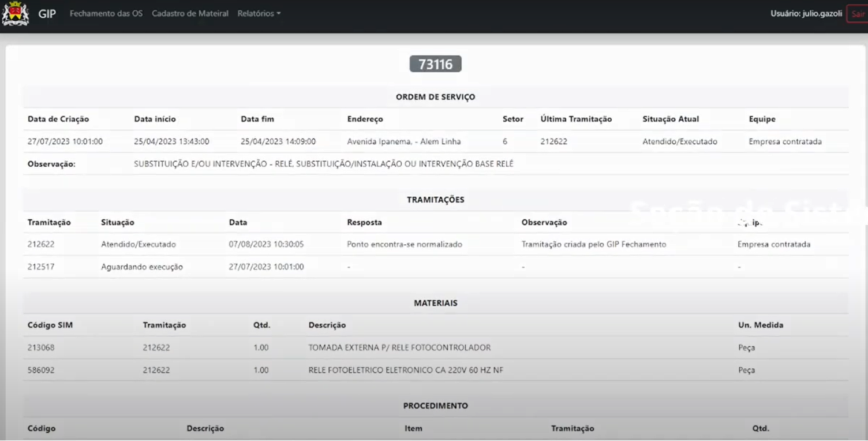Click RELE FOTOELETRICO ELETRONICO material description
Image resolution: width=868 pixels, height=441 pixels.
coord(406,370)
